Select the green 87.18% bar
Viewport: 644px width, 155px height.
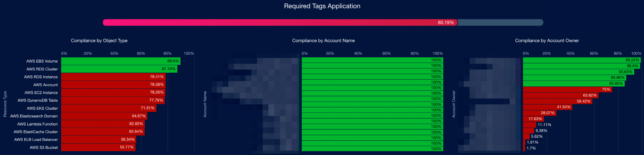(x=119, y=69)
